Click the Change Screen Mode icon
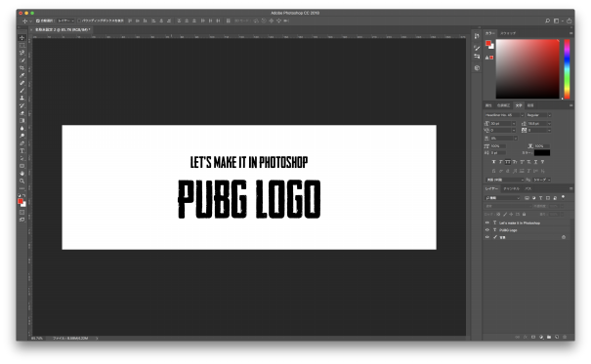Screen dimensions: 591x364 coord(21,220)
